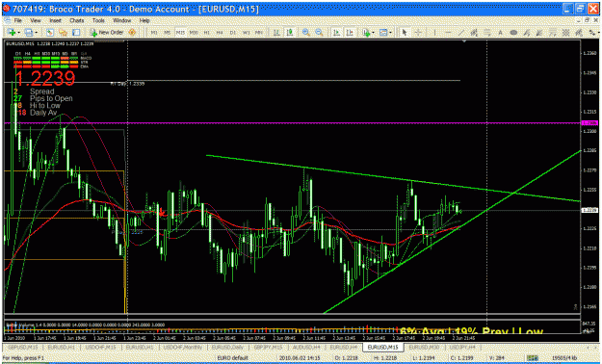The width and height of the screenshot is (602, 364).
Task: Select the candlestick chart display icon
Action: [x=290, y=33]
